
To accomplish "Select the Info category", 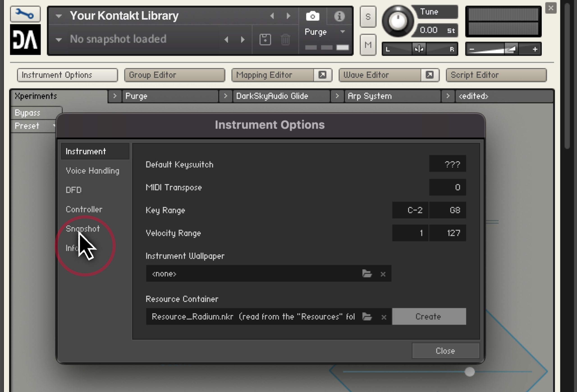I will click(x=72, y=248).
